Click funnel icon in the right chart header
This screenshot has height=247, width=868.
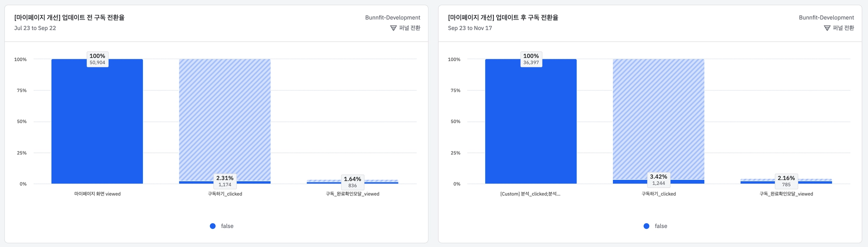(827, 28)
